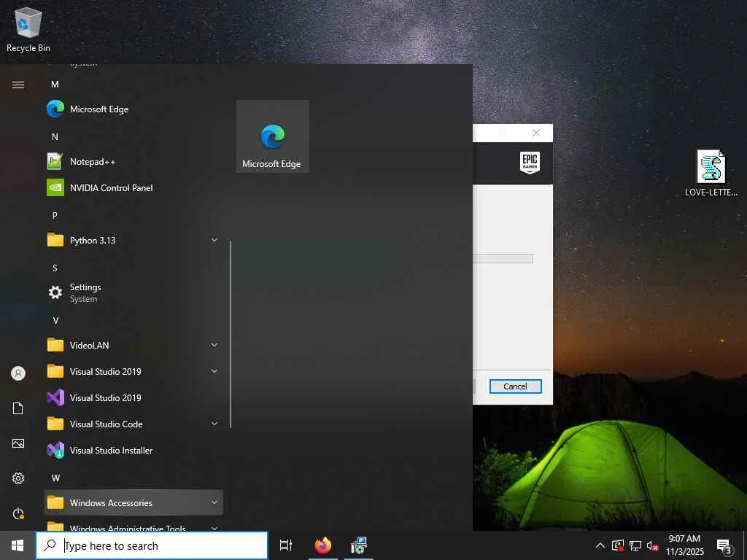Open the network tray icon
Viewport: 747px width, 560px height.
pos(635,545)
